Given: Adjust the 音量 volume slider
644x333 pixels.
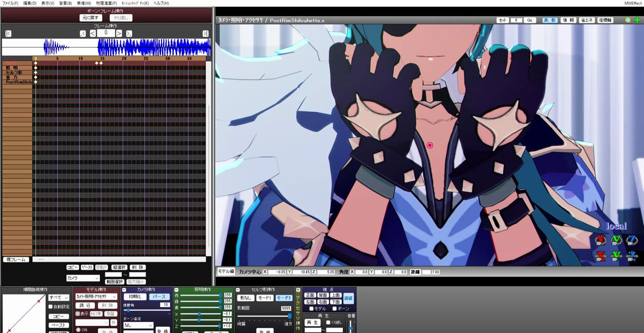Looking at the screenshot, I should tap(351, 326).
